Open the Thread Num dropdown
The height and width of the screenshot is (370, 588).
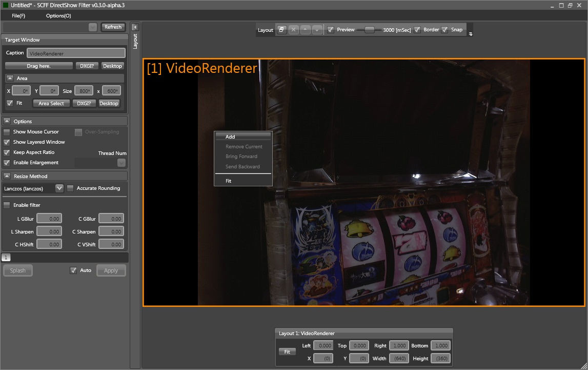pyautogui.click(x=121, y=163)
